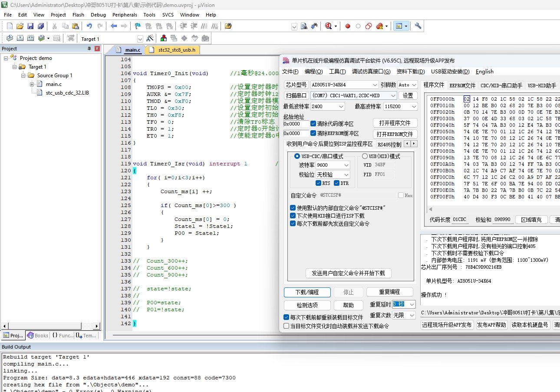The image size is (560, 392).
Task: Open the 芯片型号 AI8051U-34K64 dropdown
Action: point(375,85)
